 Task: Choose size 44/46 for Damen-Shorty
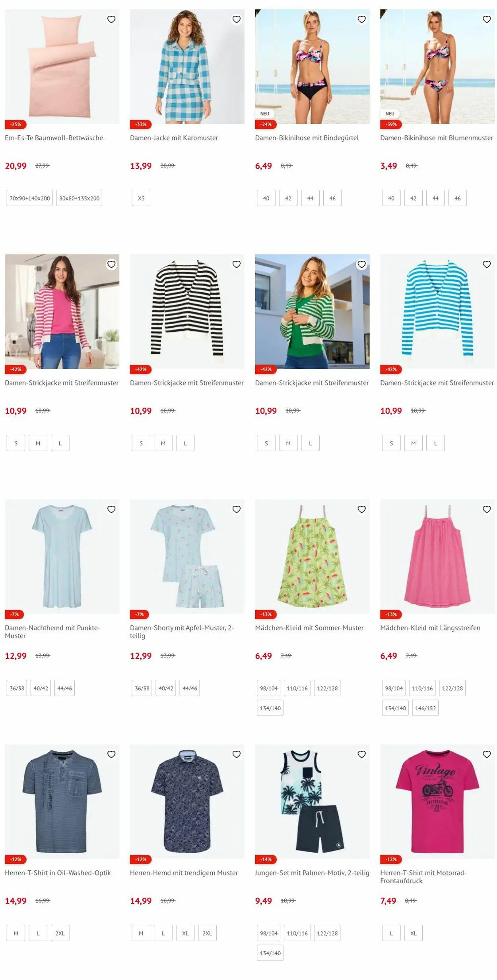(190, 688)
